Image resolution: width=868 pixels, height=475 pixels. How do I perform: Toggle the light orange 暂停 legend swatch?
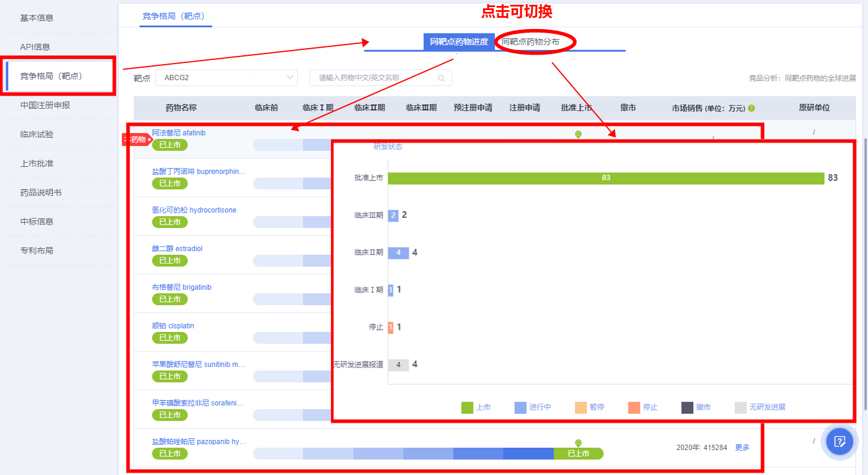point(581,407)
